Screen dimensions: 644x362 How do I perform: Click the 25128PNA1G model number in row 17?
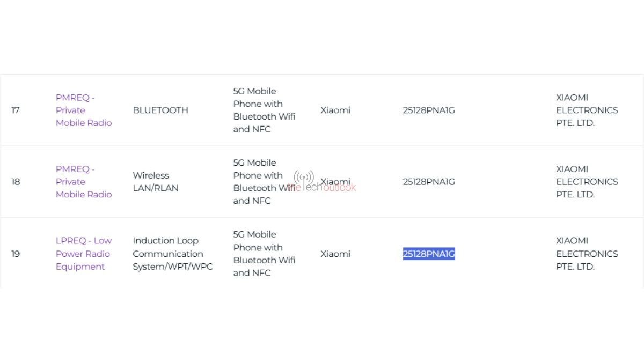429,110
